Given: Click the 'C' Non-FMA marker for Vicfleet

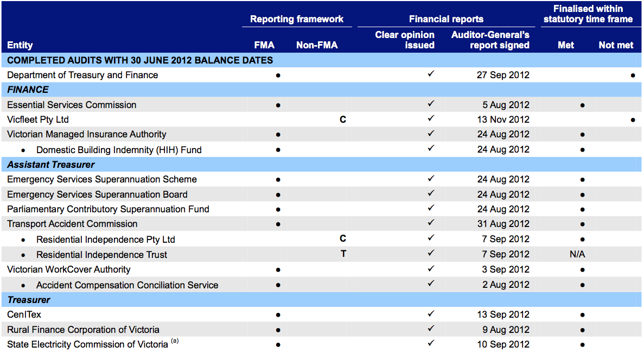Looking at the screenshot, I should (x=343, y=119).
